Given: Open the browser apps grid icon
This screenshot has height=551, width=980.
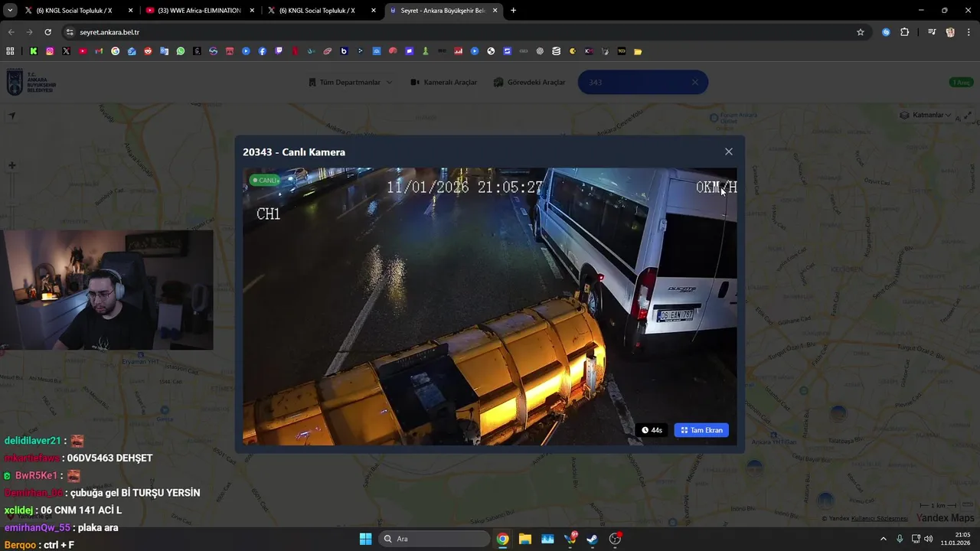Looking at the screenshot, I should [10, 51].
